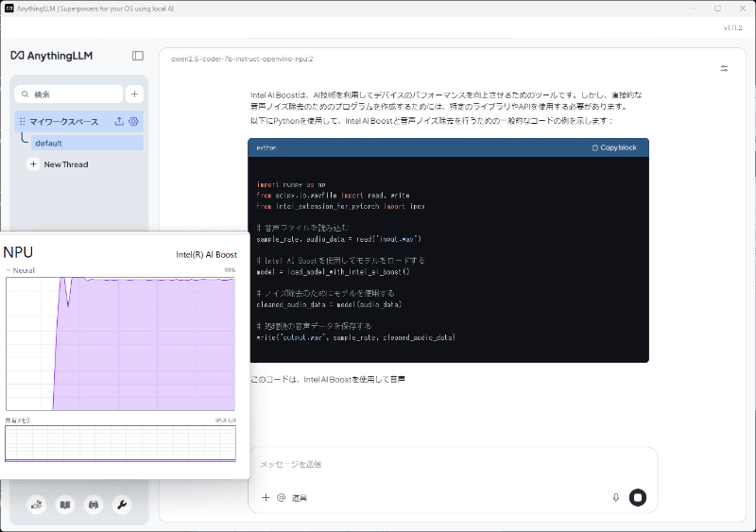
Task: Click the @ agent mention icon
Action: (x=281, y=497)
